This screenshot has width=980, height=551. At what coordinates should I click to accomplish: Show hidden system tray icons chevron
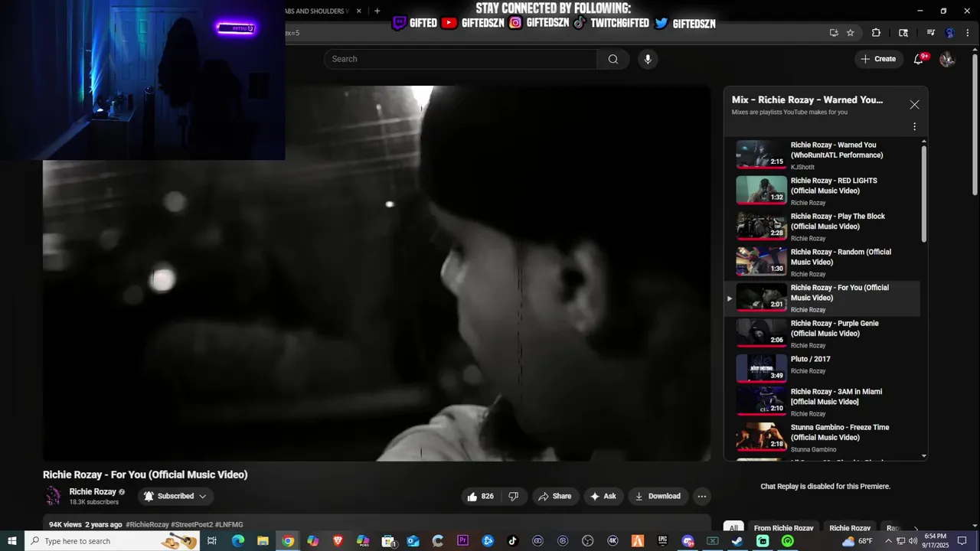click(x=889, y=541)
